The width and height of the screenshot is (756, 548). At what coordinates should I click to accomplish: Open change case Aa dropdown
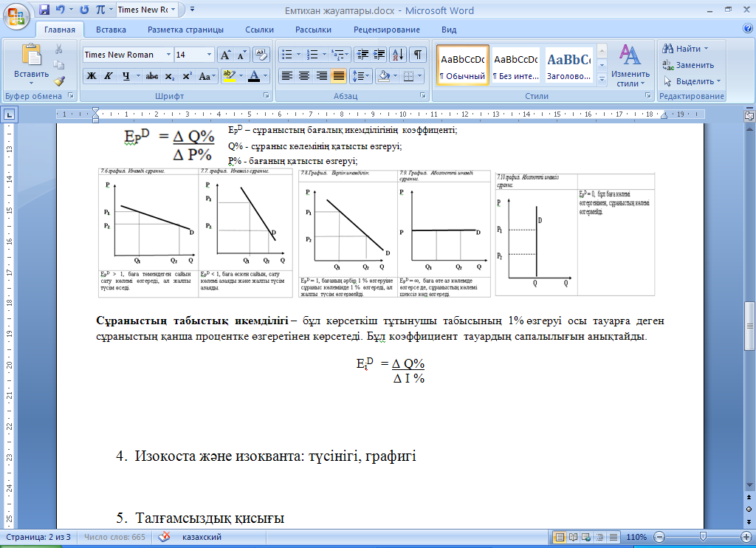click(x=206, y=76)
